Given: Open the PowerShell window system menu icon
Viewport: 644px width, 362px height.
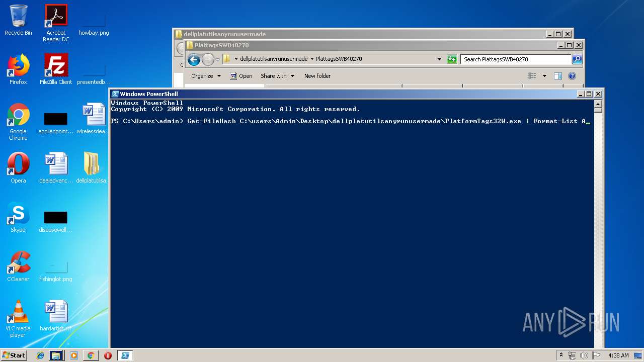Looking at the screenshot, I should (115, 94).
